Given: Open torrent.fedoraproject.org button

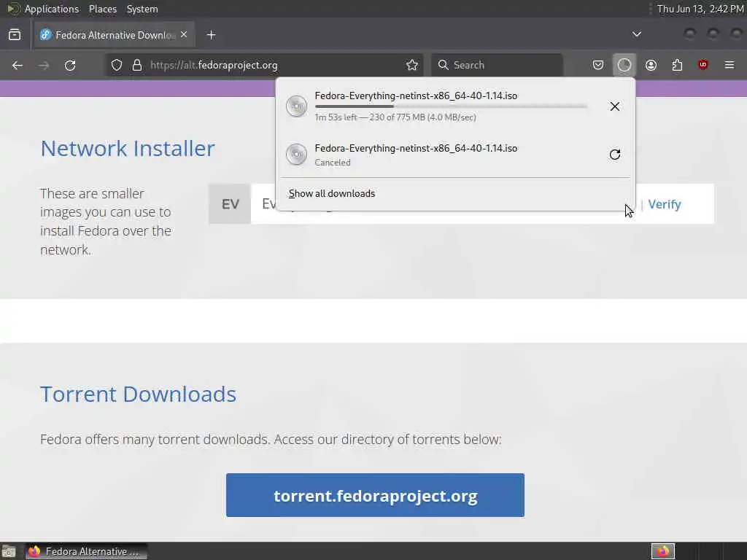Looking at the screenshot, I should tap(375, 495).
